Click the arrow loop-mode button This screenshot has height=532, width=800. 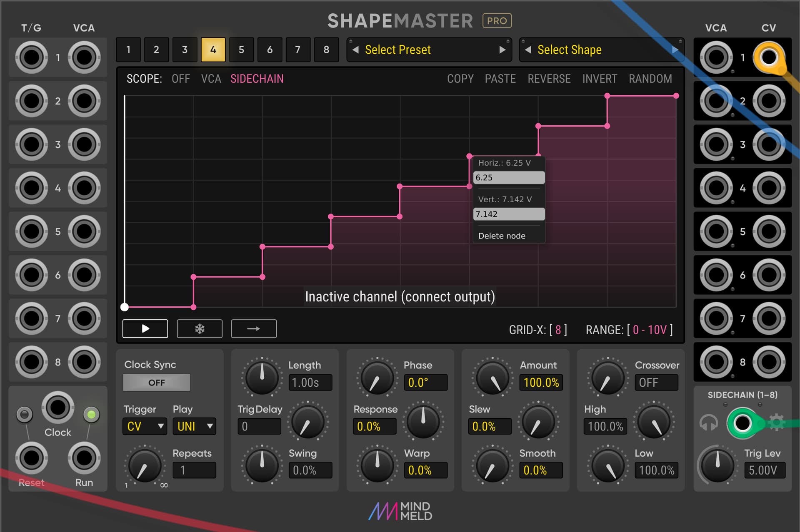coord(253,328)
